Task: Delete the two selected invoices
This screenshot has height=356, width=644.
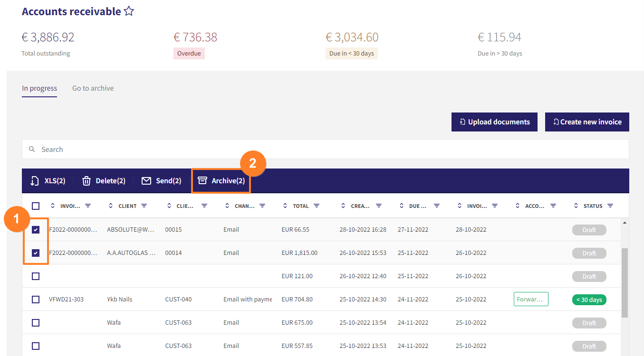Action: [104, 181]
